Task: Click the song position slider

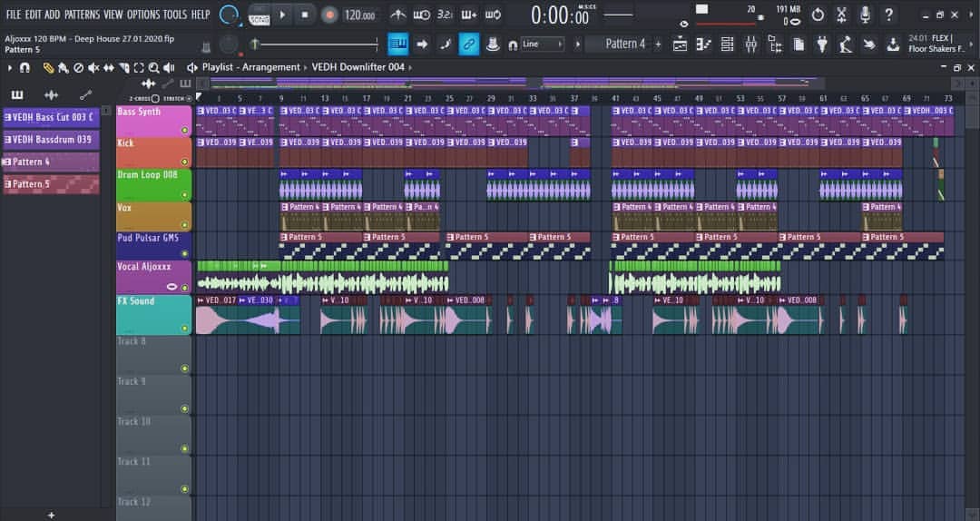Action: click(316, 44)
